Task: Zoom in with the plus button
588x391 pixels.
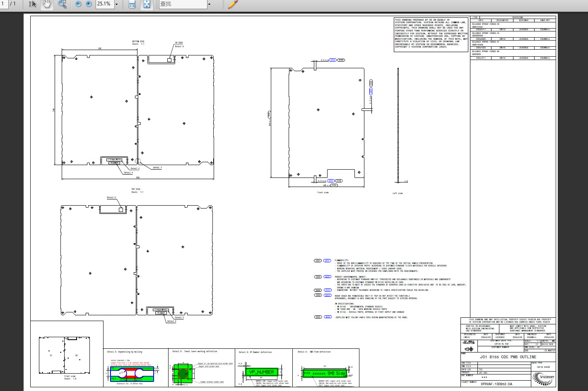Action: (89, 4)
